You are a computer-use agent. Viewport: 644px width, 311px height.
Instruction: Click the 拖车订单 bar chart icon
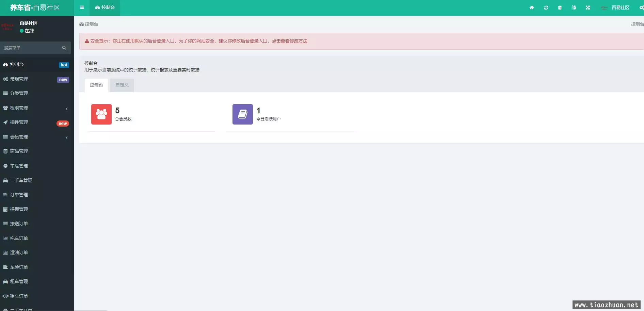click(5, 238)
